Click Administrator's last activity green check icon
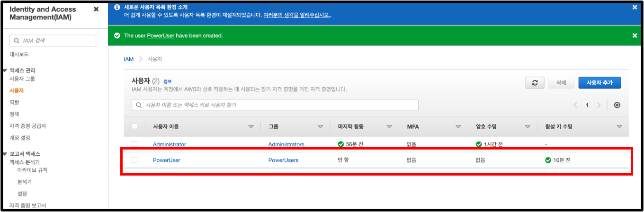 [x=340, y=144]
